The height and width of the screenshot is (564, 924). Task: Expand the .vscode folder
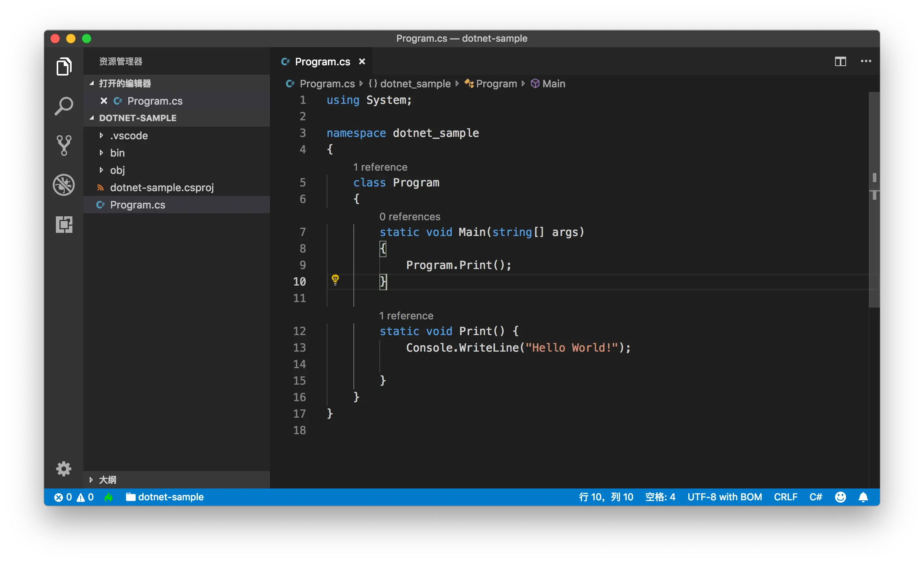pos(129,136)
